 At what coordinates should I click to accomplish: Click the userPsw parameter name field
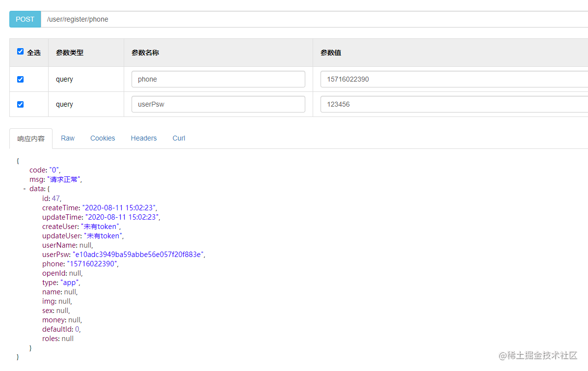(218, 104)
